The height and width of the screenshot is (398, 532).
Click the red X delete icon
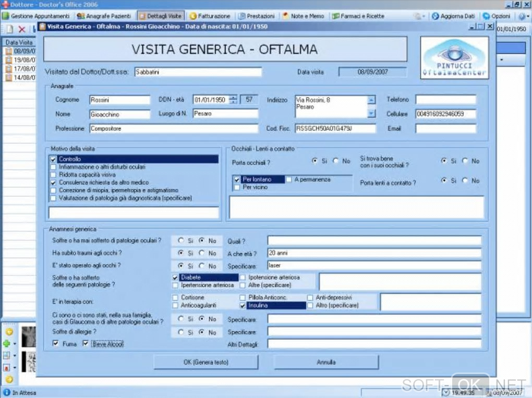click(x=22, y=29)
